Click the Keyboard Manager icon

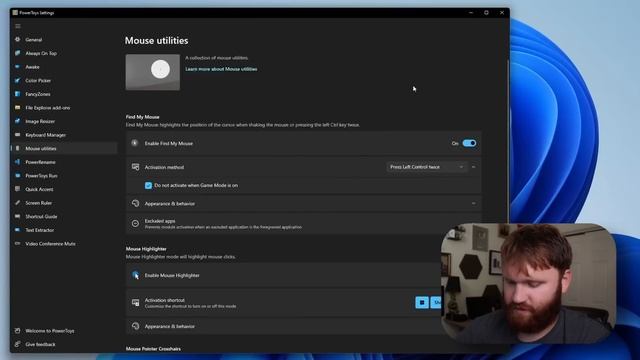(18, 135)
